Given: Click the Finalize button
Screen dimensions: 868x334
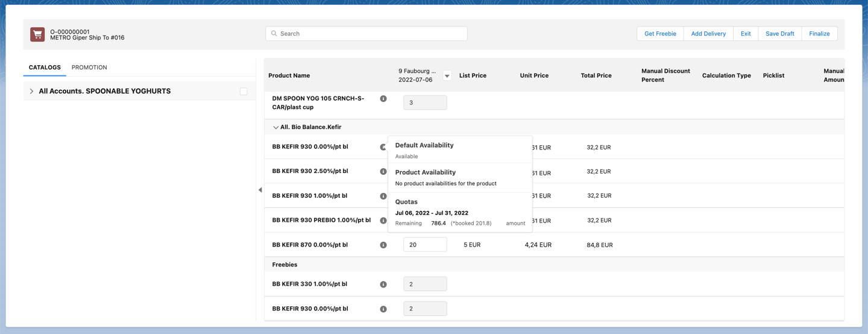Looking at the screenshot, I should pyautogui.click(x=819, y=34).
